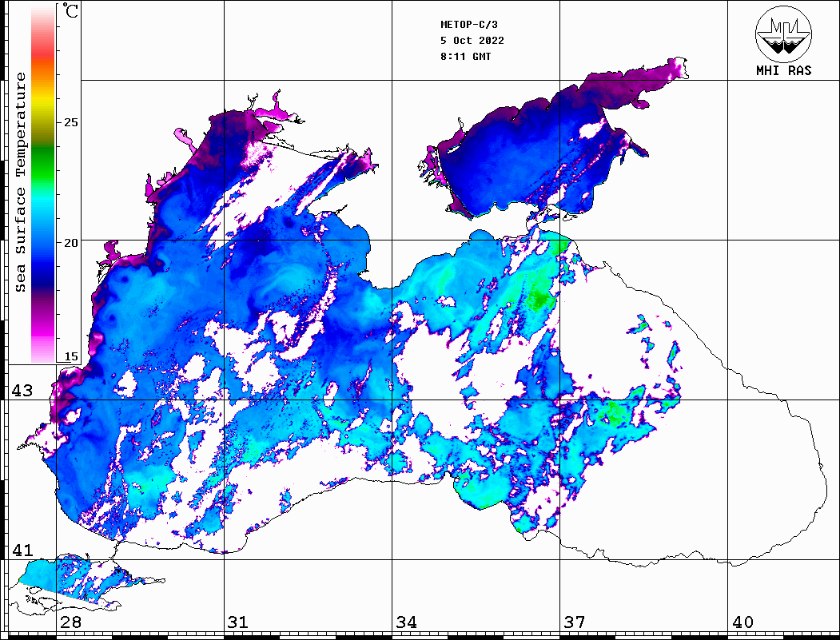Viewport: 840px width, 640px height.
Task: Click the 'METOP-C/3' satellite label
Action: pyautogui.click(x=469, y=25)
